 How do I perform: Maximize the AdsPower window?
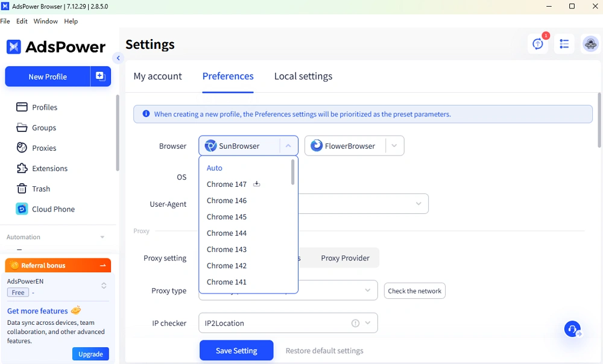click(x=572, y=7)
